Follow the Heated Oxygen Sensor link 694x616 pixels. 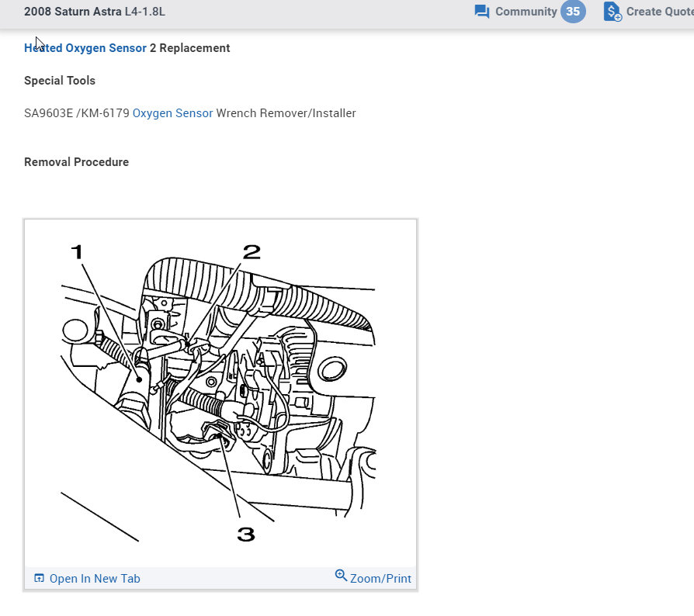click(x=85, y=48)
